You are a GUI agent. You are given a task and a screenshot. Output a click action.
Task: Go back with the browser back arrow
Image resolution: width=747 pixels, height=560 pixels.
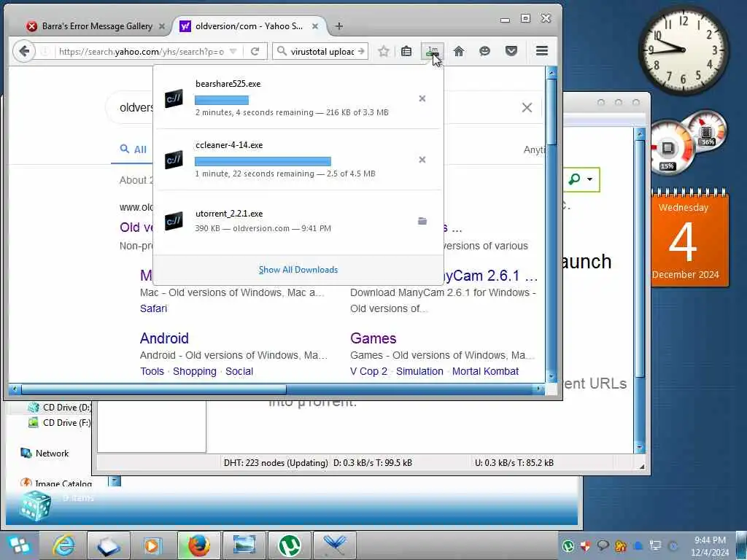point(24,51)
